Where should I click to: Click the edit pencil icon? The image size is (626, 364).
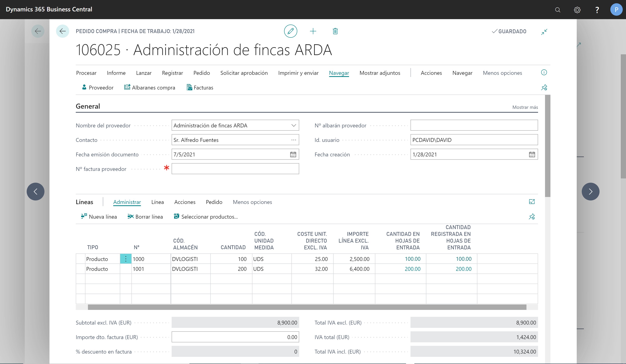click(290, 31)
